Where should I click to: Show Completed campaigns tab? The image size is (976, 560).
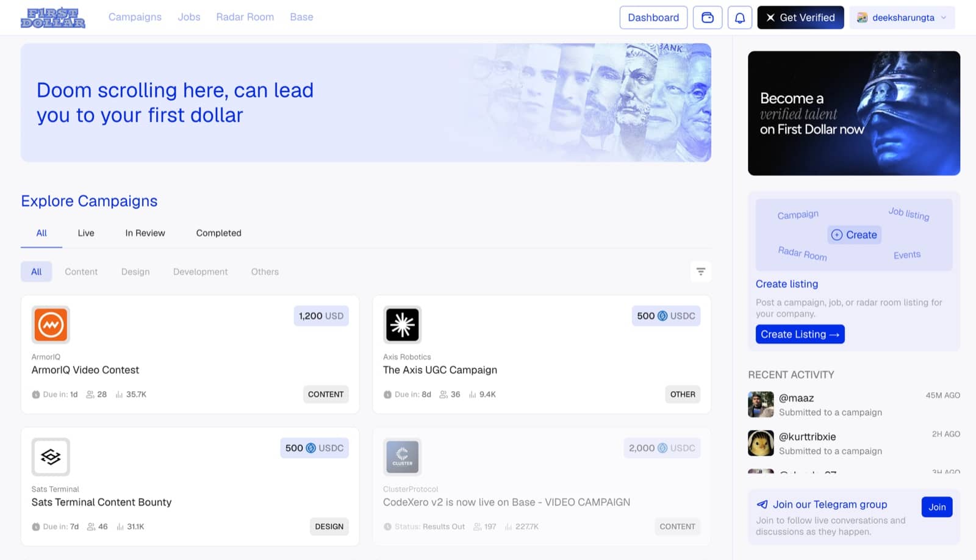click(x=219, y=233)
